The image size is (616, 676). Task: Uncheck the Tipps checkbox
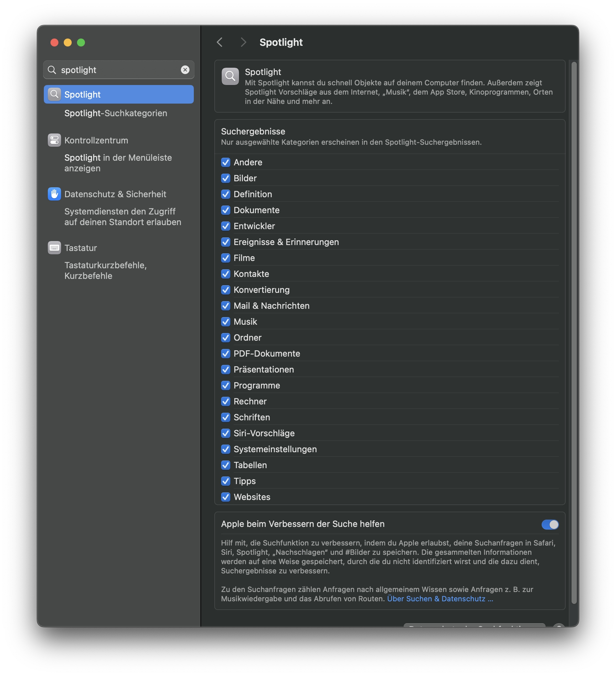coord(226,481)
